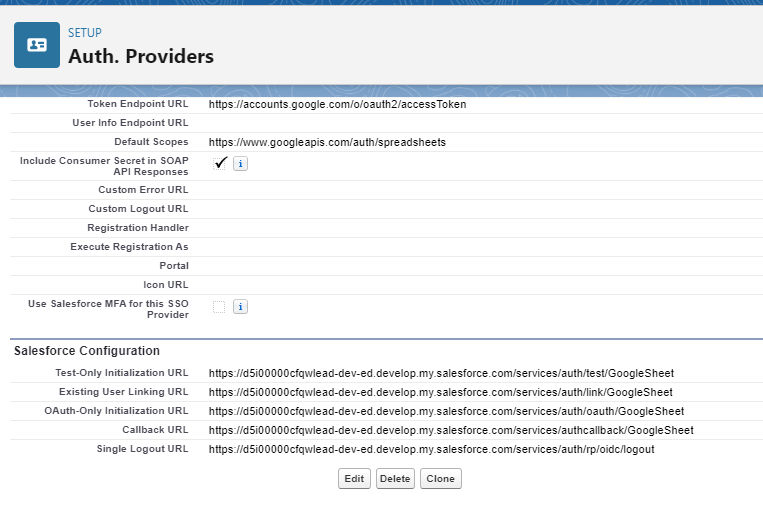Image resolution: width=763 pixels, height=510 pixels.
Task: Click the User Info Endpoint URL label
Action: (130, 123)
